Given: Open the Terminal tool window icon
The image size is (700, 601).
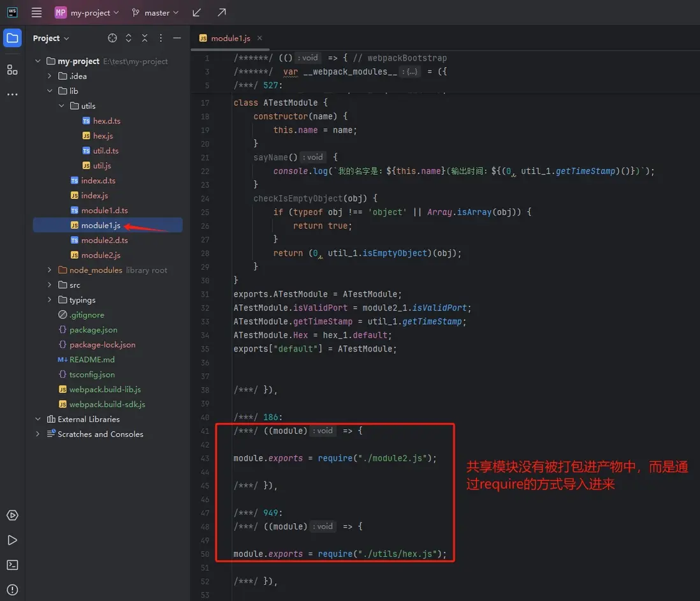Looking at the screenshot, I should click(x=12, y=565).
